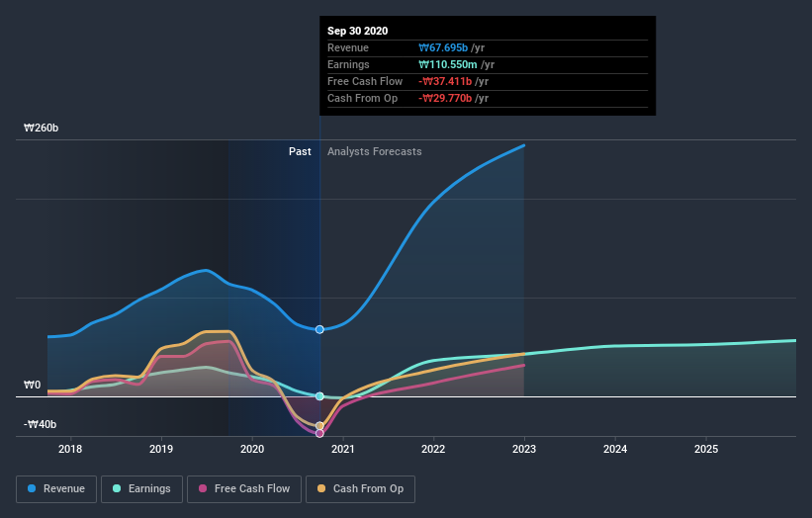This screenshot has width=812, height=518.
Task: Toggle the Cash From Op legend button
Action: point(360,489)
